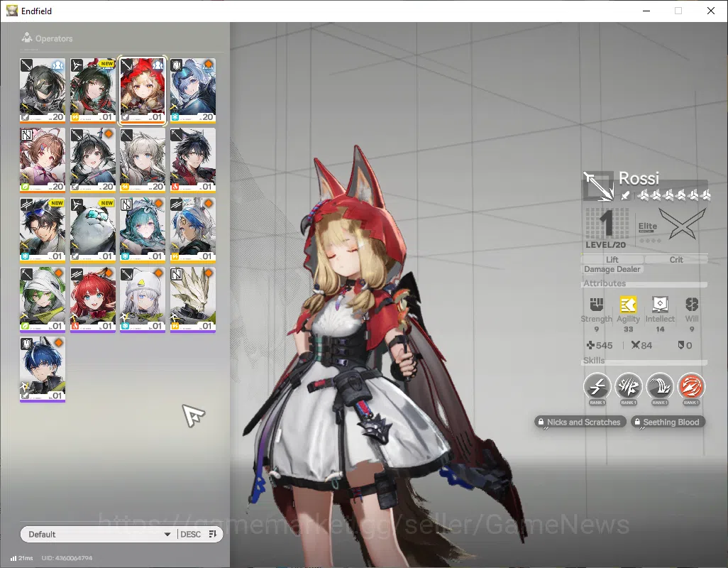Select the blue-haired level 20 operator card

tap(193, 91)
